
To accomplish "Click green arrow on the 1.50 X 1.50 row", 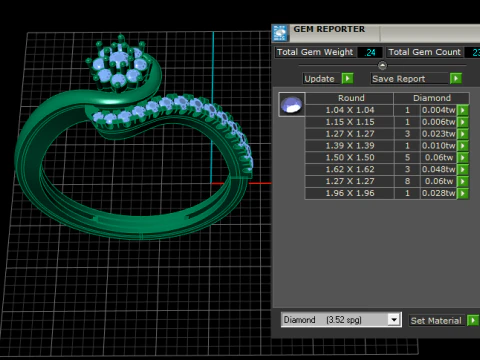I will click(x=463, y=157).
